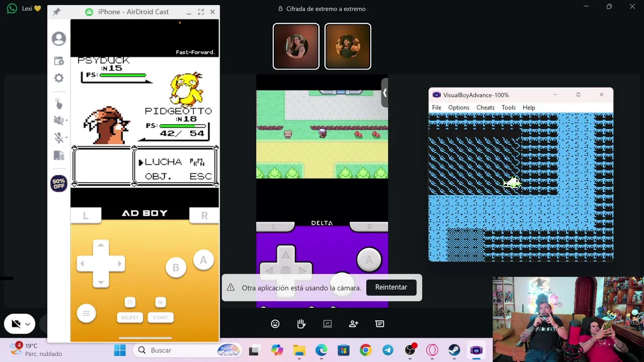The height and width of the screenshot is (362, 644).
Task: Click the WhatsApp logo icon
Action: tap(12, 9)
